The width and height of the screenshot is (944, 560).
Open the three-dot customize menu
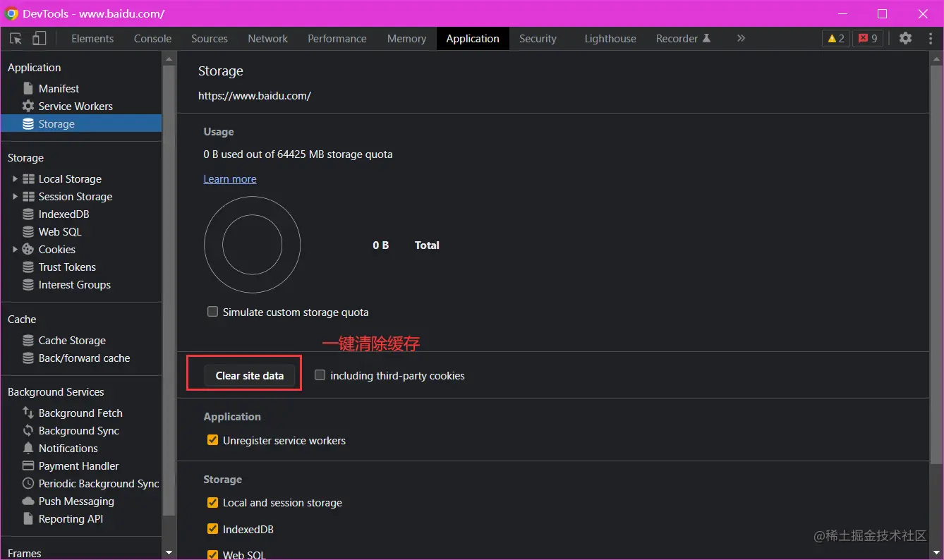[x=931, y=39]
